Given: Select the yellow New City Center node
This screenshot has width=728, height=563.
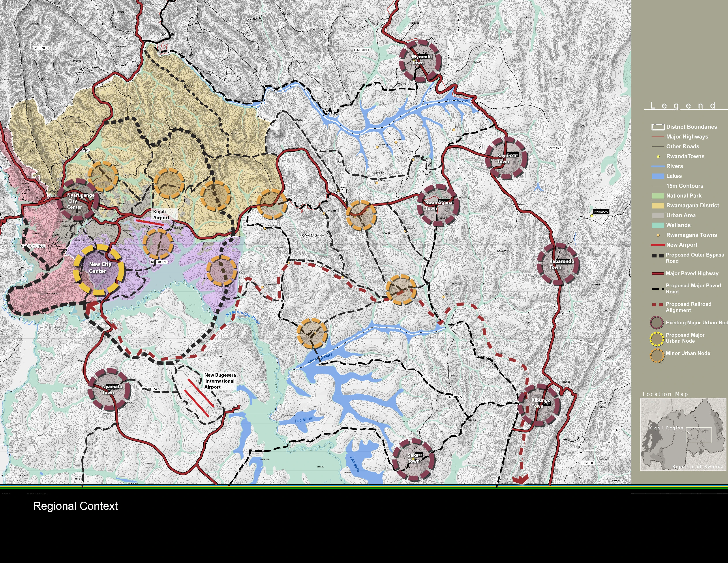Looking at the screenshot, I should 99,270.
